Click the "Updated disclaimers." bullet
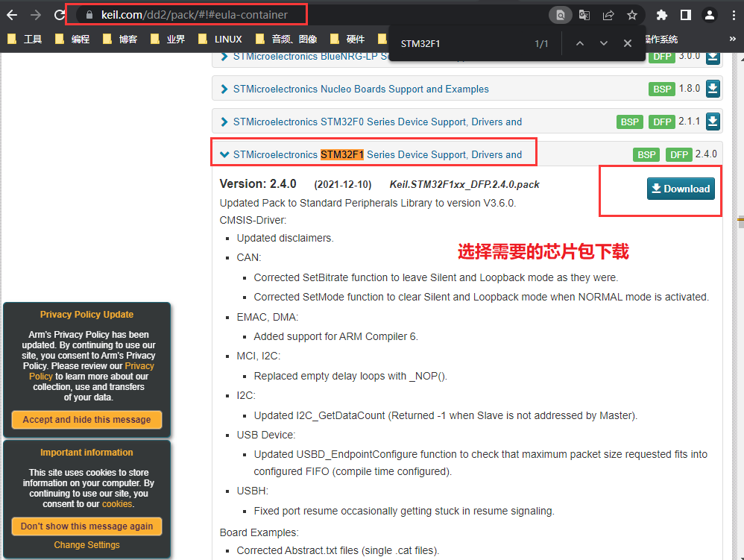 pos(286,238)
